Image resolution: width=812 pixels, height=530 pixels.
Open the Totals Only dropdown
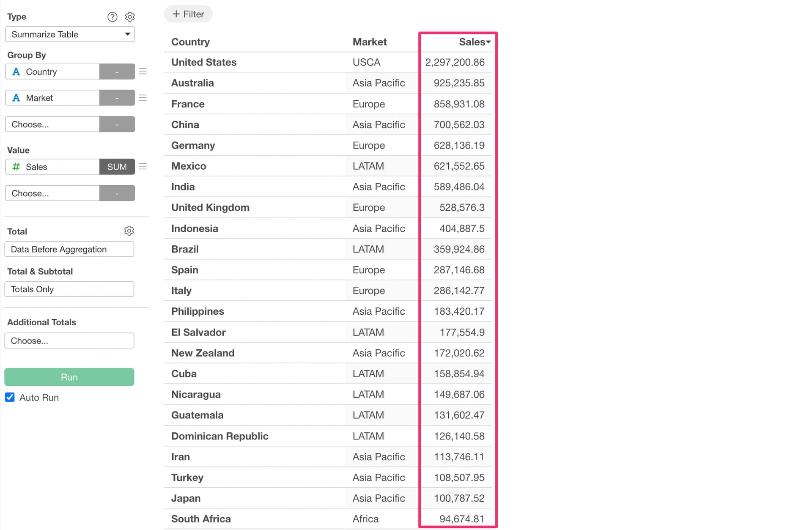[x=69, y=289]
